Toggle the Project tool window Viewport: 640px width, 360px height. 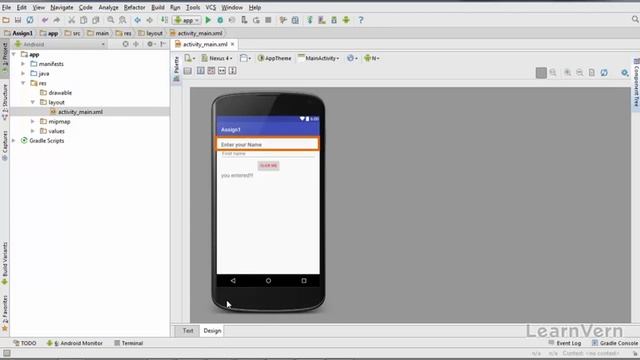[x=4, y=57]
